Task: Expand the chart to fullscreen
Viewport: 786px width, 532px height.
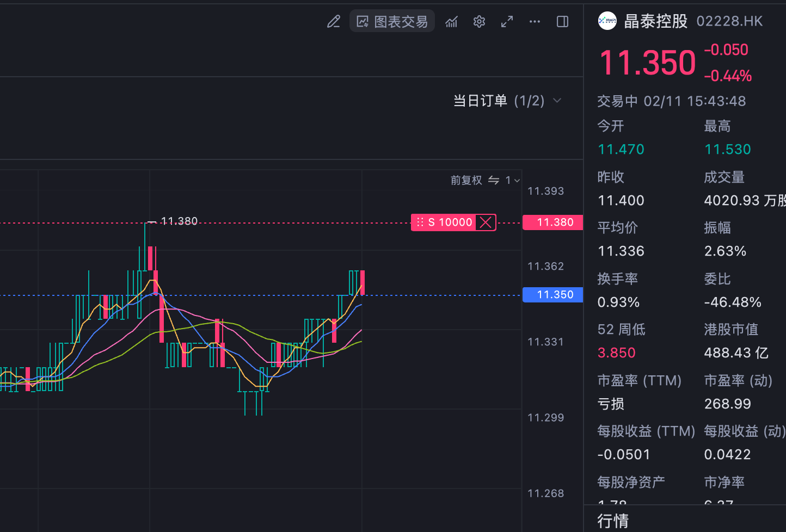Action: (x=507, y=22)
